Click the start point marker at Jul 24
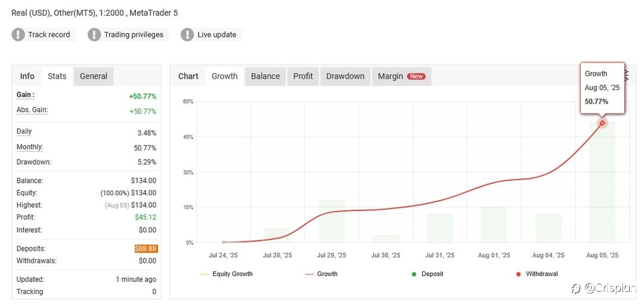Viewport: 644px width, 308px height. click(x=223, y=242)
